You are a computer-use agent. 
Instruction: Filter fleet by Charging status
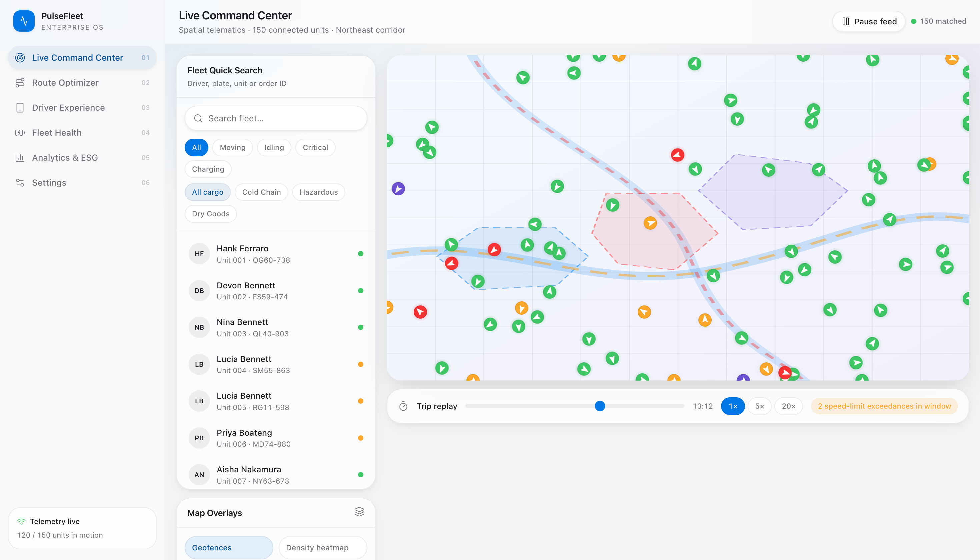208,169
